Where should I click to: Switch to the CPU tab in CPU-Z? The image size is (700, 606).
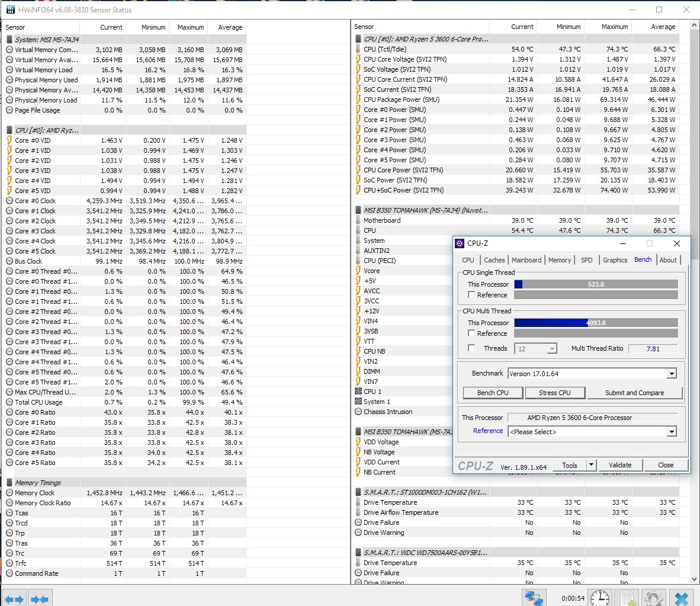[x=468, y=260]
